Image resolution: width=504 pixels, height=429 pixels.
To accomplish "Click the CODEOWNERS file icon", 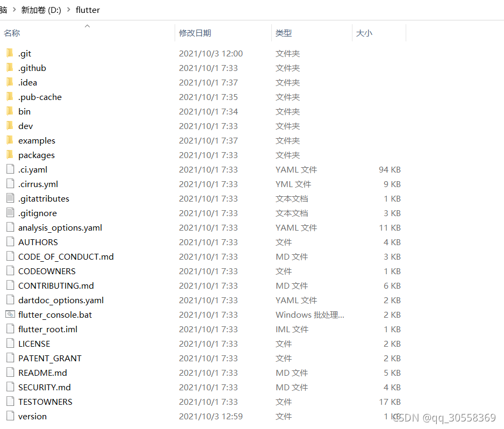I will [x=10, y=270].
